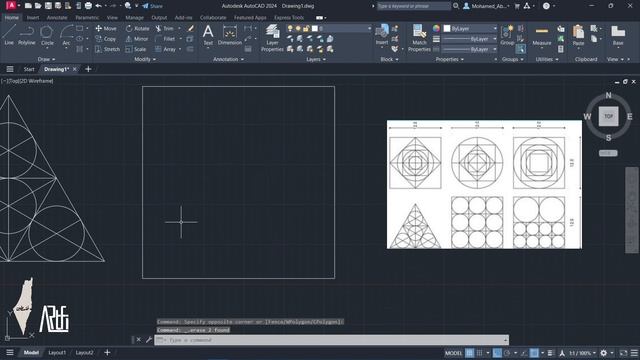Click the command line input field
Screen dimensions: 640x360
pyautogui.click(x=331, y=340)
